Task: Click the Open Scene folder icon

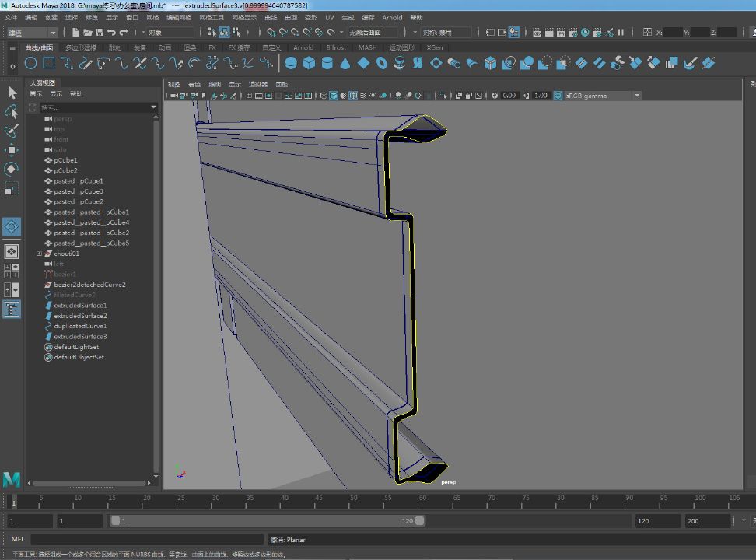Action: (x=88, y=33)
